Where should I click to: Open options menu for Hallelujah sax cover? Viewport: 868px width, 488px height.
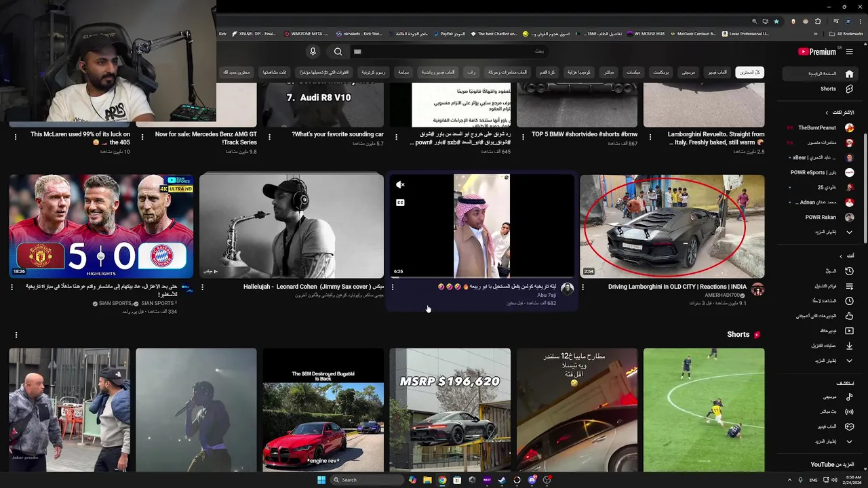[202, 287]
